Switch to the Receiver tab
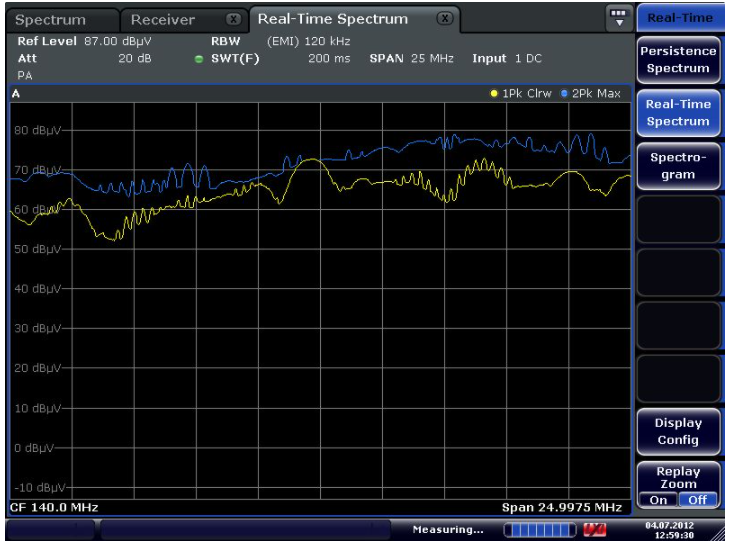The image size is (732, 541). pos(163,20)
